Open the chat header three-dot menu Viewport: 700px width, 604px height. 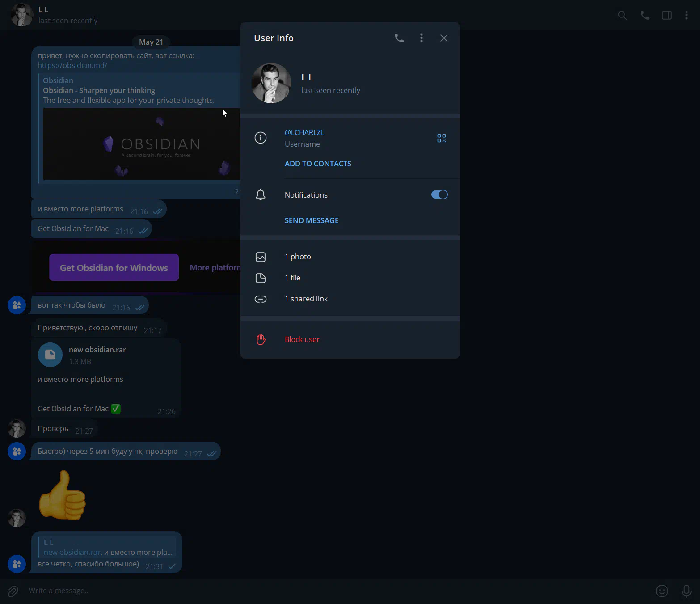tap(687, 15)
